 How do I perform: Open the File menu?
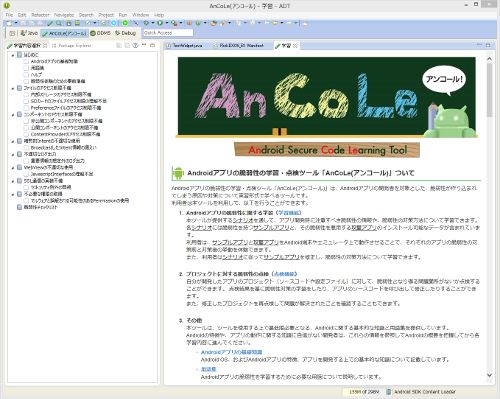[x=9, y=15]
